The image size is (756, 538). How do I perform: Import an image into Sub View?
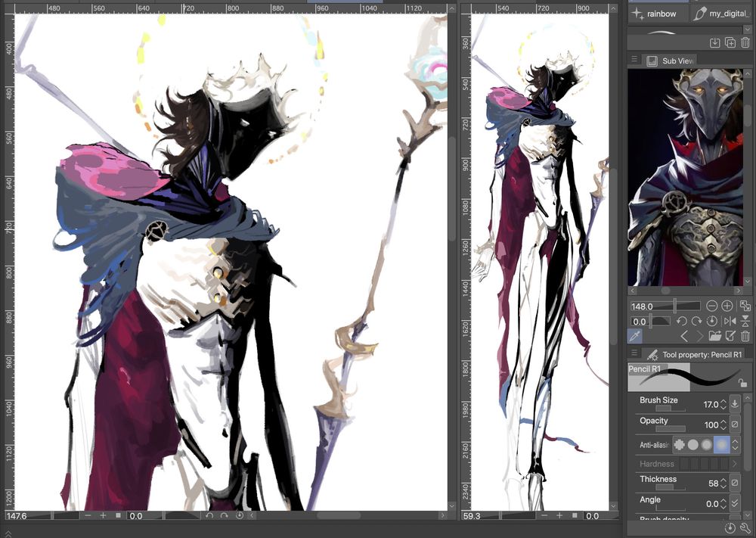coord(714,336)
